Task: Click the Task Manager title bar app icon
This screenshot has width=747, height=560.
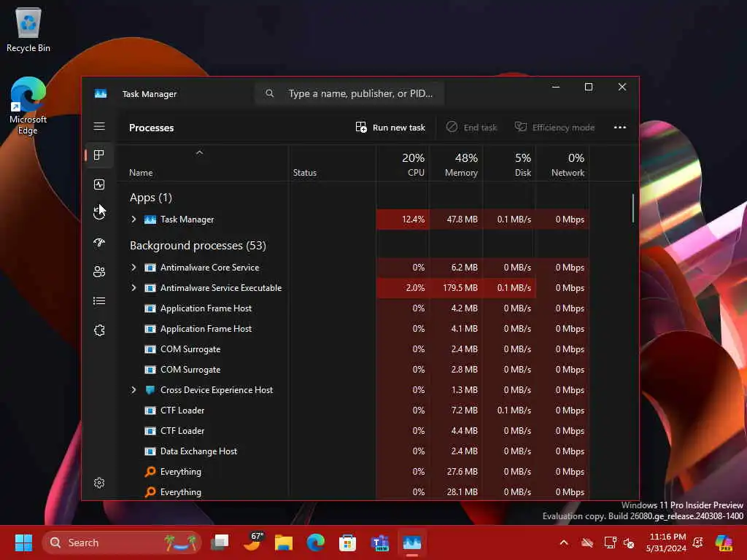Action: pos(101,93)
